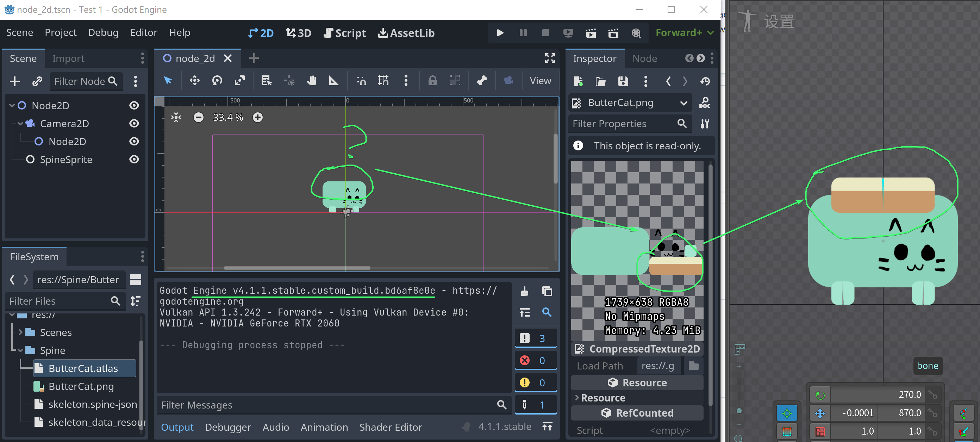Viewport: 980px width, 442px height.
Task: Save the current resource in Inspector
Action: 623,81
